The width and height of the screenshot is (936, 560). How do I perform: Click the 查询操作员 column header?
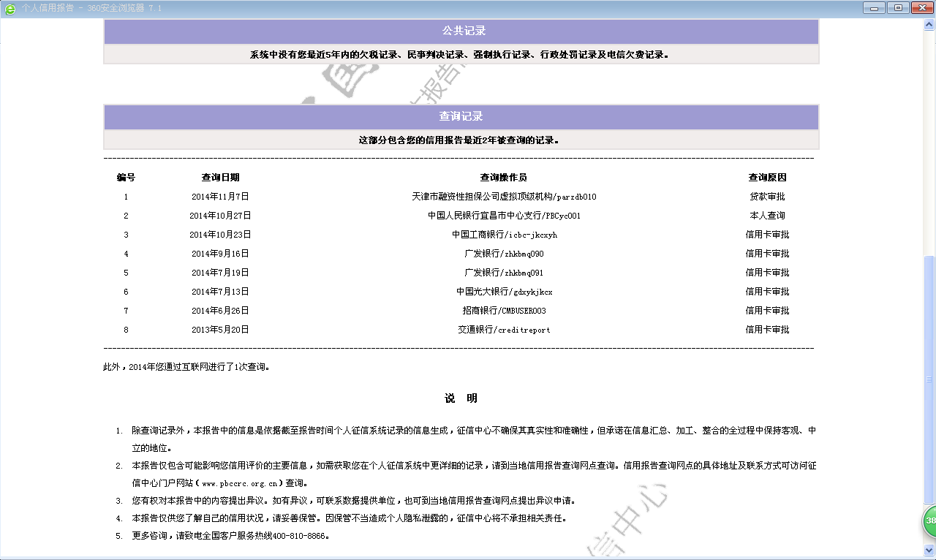click(504, 178)
